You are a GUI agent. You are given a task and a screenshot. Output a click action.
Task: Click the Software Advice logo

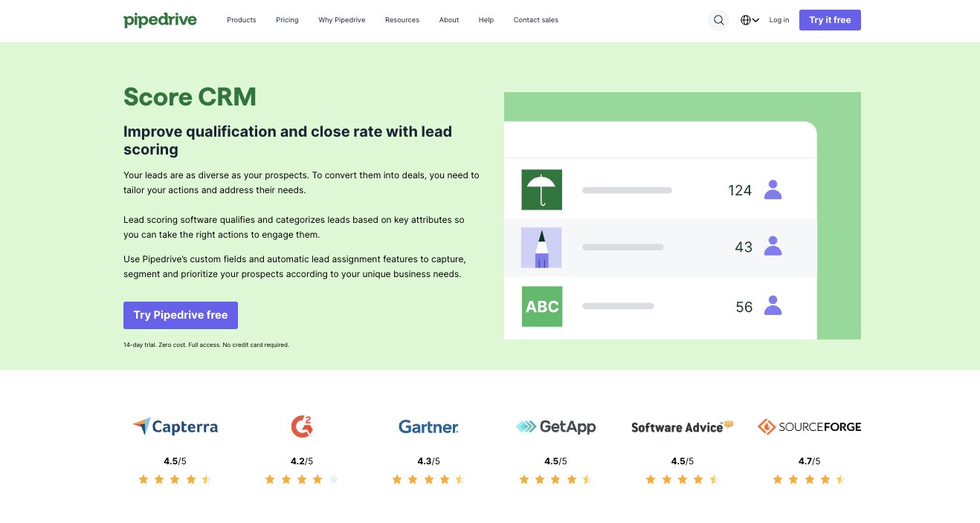coord(682,426)
